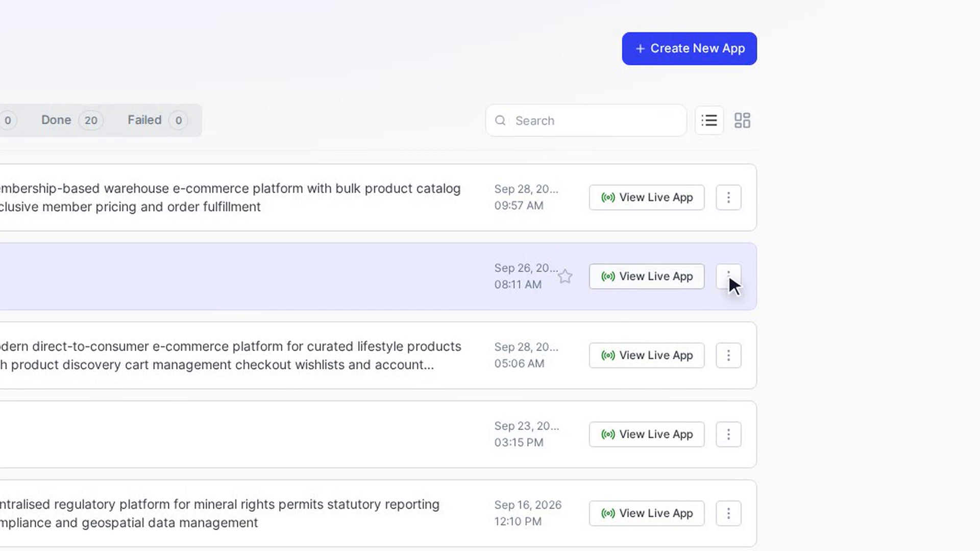
Task: Click the mineral rights regulatory platform description
Action: point(219,513)
